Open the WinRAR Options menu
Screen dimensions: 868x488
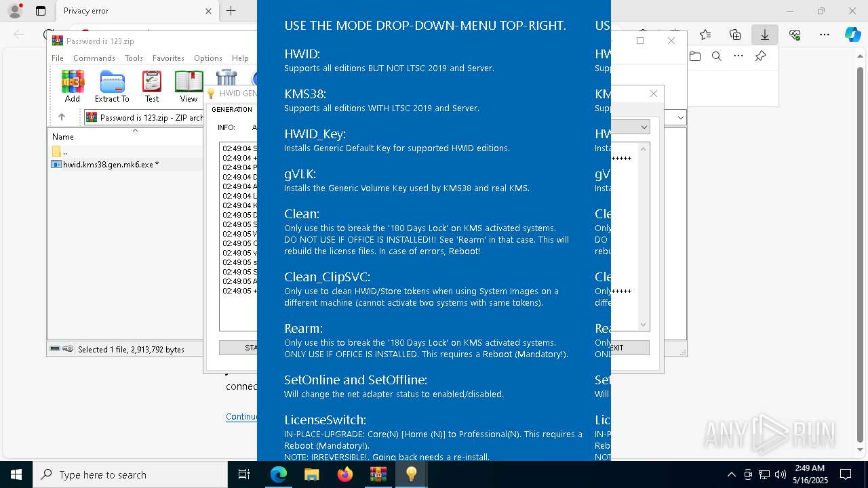[208, 58]
